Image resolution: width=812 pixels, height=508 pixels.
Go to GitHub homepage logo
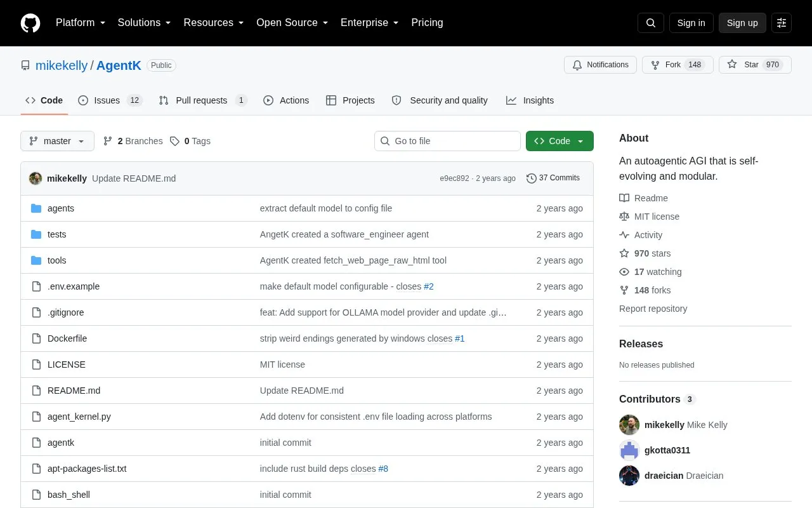pos(30,23)
